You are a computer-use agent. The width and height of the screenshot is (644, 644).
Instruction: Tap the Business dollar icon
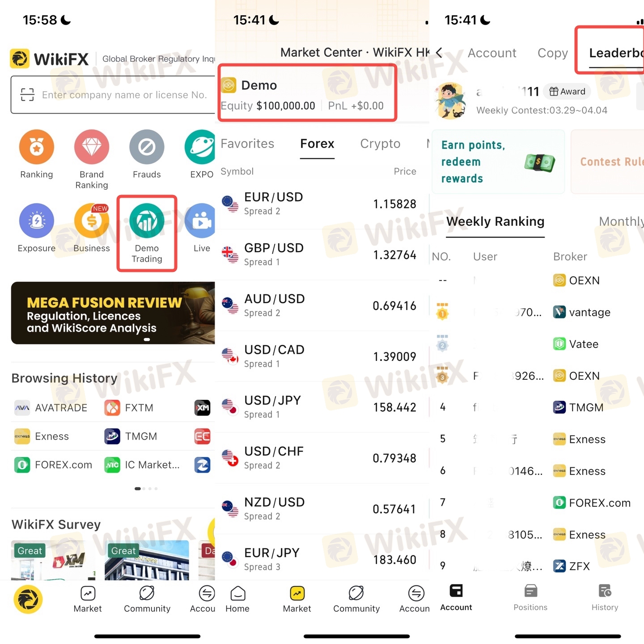(x=92, y=220)
